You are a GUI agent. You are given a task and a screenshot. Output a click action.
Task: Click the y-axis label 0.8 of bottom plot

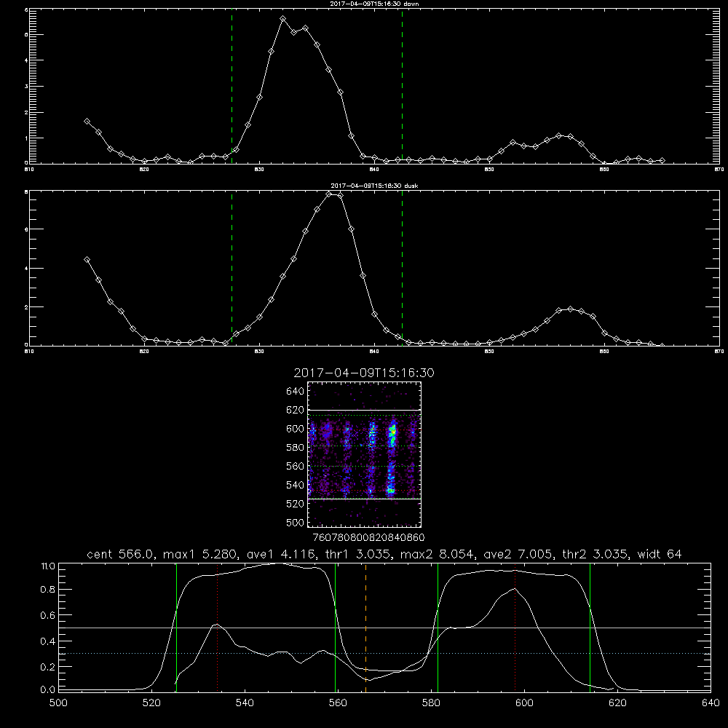pos(48,590)
